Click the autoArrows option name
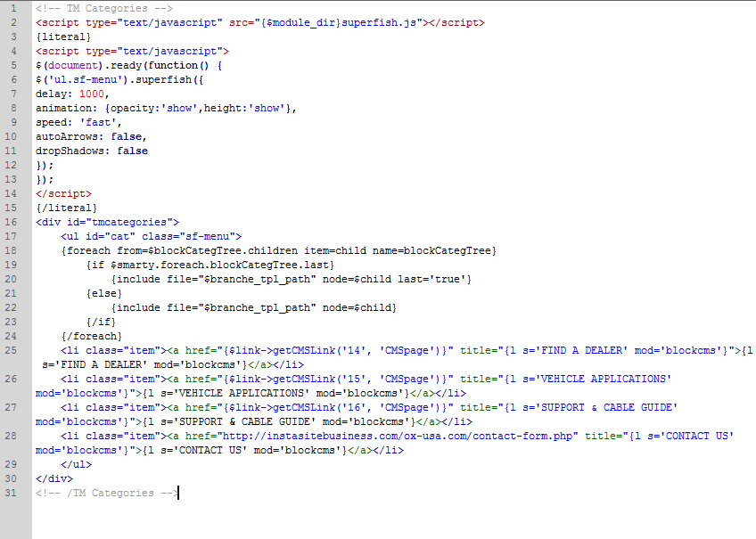This screenshot has height=539, width=756. click(x=67, y=136)
